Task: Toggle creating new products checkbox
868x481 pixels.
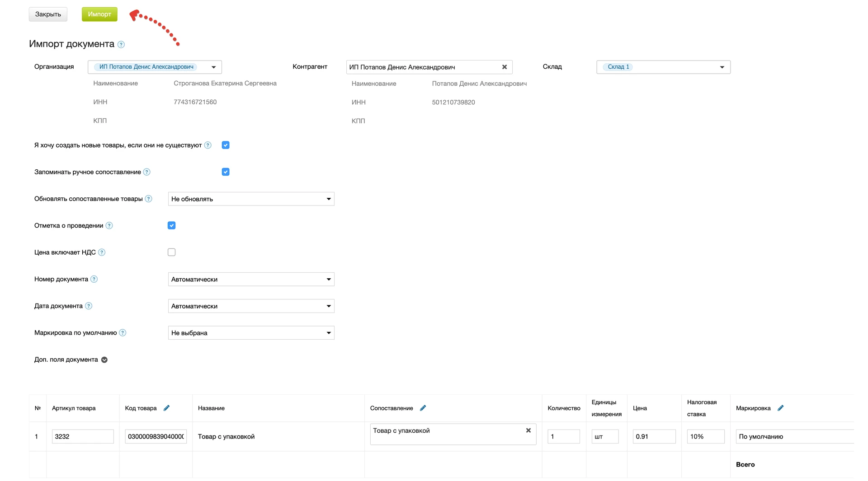Action: (x=226, y=145)
